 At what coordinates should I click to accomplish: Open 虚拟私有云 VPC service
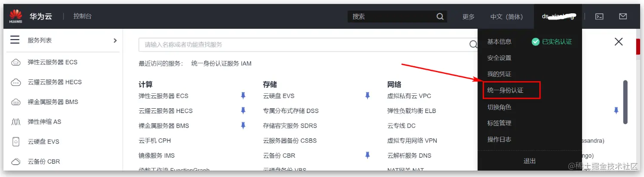click(409, 96)
